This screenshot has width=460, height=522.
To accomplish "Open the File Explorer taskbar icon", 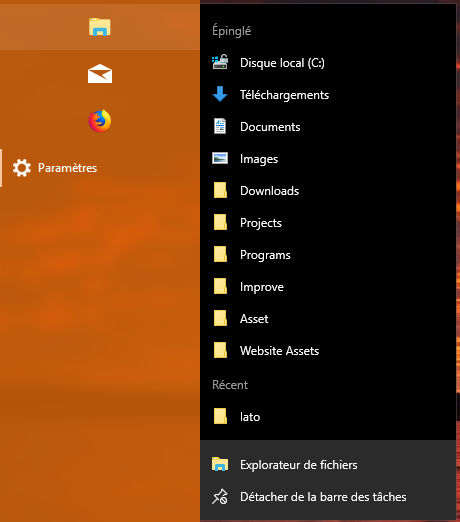I will [100, 27].
